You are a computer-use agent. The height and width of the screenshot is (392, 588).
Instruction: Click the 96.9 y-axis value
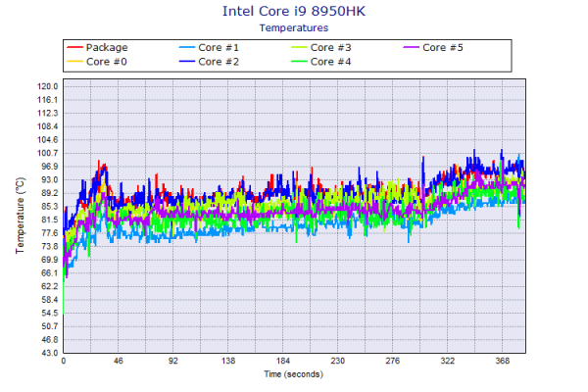[50, 167]
